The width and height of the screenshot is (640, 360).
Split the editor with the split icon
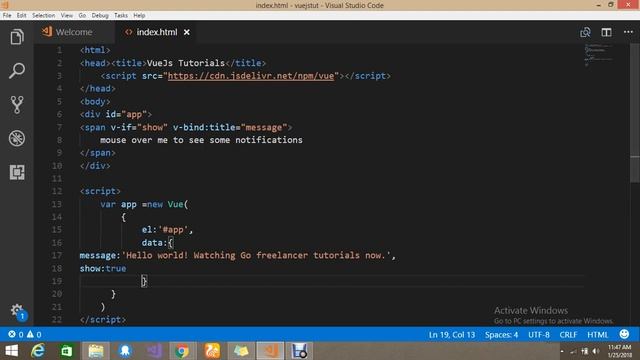click(606, 32)
